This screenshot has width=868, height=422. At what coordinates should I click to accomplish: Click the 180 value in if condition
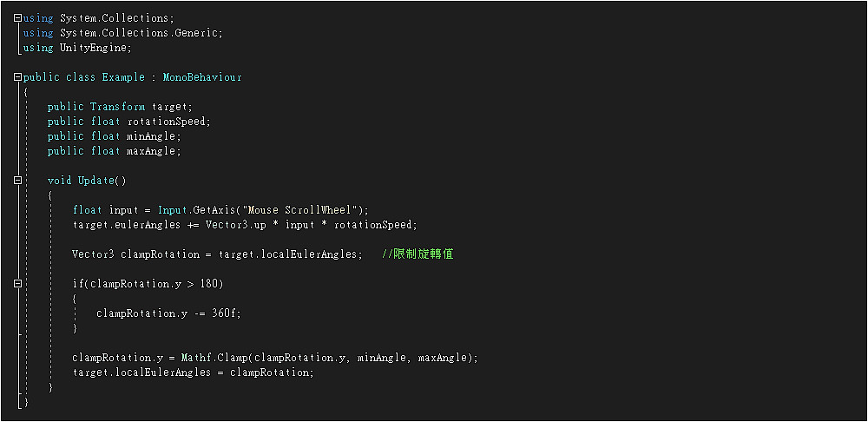pyautogui.click(x=214, y=284)
